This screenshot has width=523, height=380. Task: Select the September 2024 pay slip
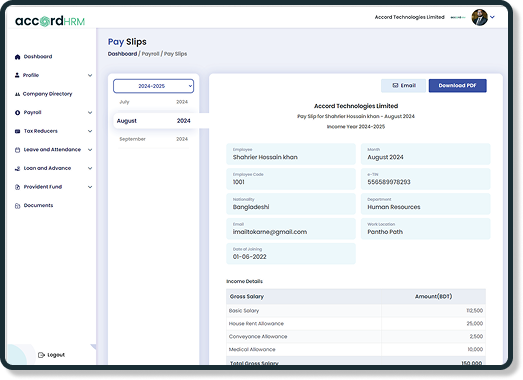153,139
